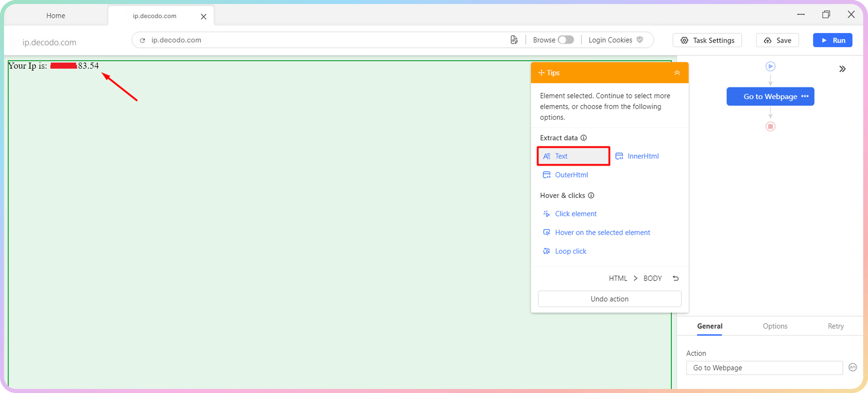The height and width of the screenshot is (393, 868).
Task: Open the Retry tab
Action: pos(836,326)
